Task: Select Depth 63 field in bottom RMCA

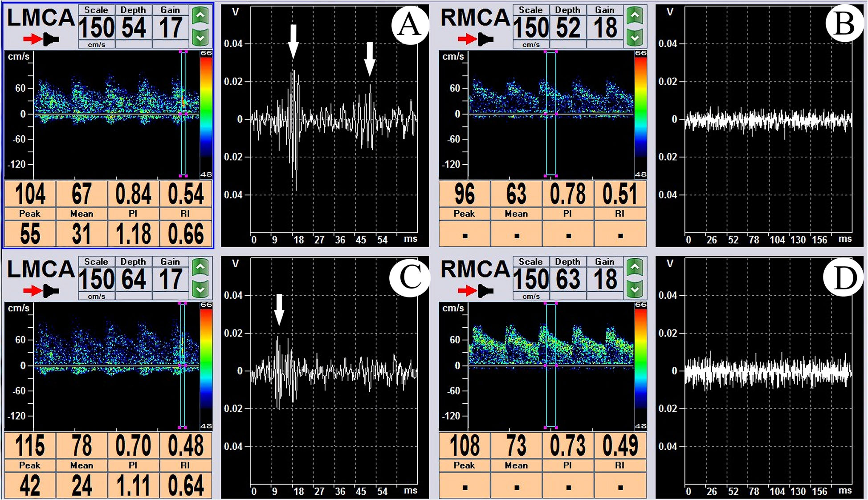Action: click(x=567, y=279)
